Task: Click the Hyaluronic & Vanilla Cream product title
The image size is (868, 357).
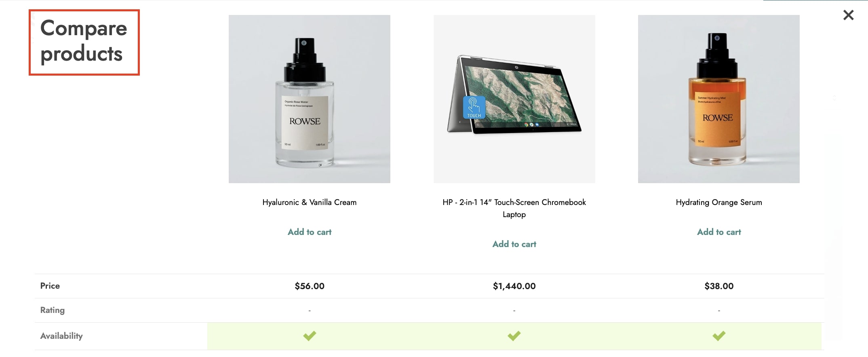Action: click(x=310, y=202)
